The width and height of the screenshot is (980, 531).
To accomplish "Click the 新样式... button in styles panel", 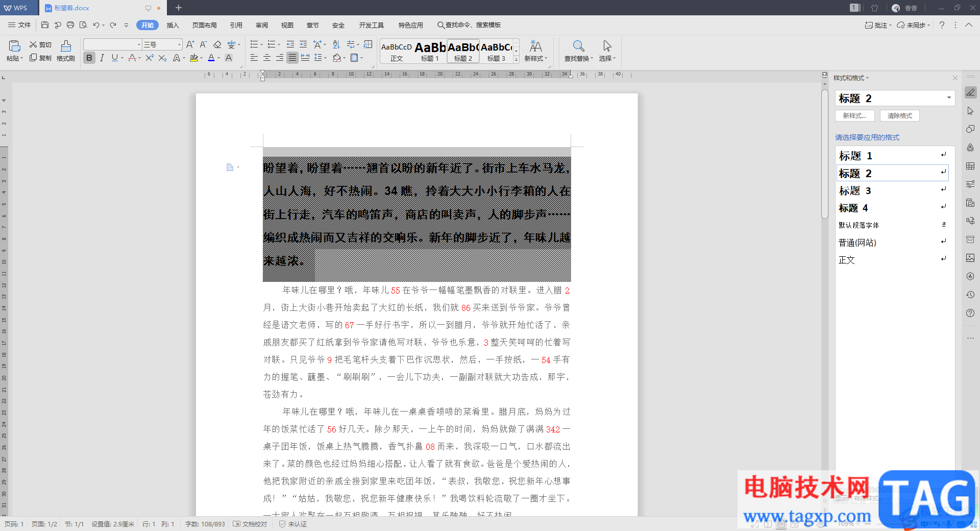I will [x=854, y=116].
